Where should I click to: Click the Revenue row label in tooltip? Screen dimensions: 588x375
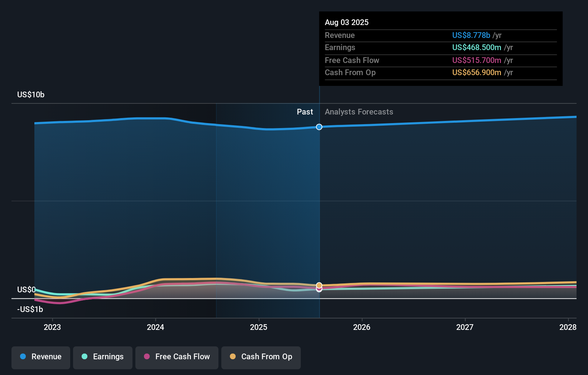coord(340,35)
